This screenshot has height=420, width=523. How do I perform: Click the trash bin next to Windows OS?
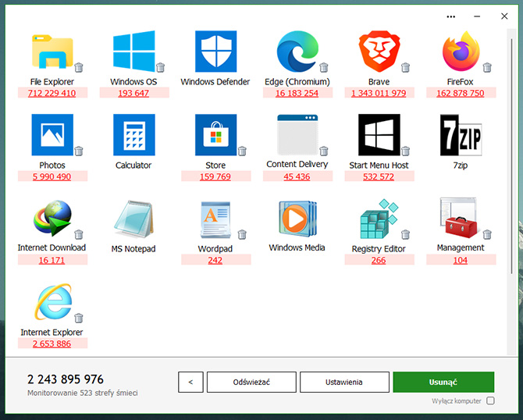click(x=161, y=67)
